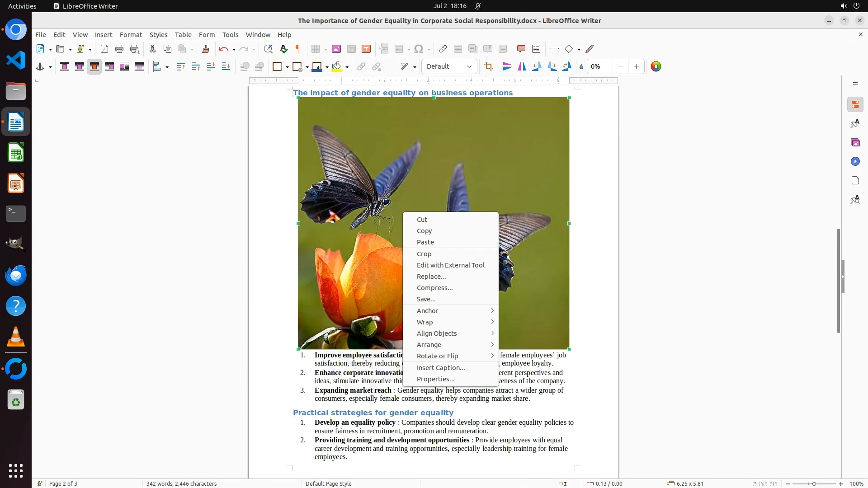Open the image mode Default dropdown
The width and height of the screenshot is (868, 488).
[449, 67]
